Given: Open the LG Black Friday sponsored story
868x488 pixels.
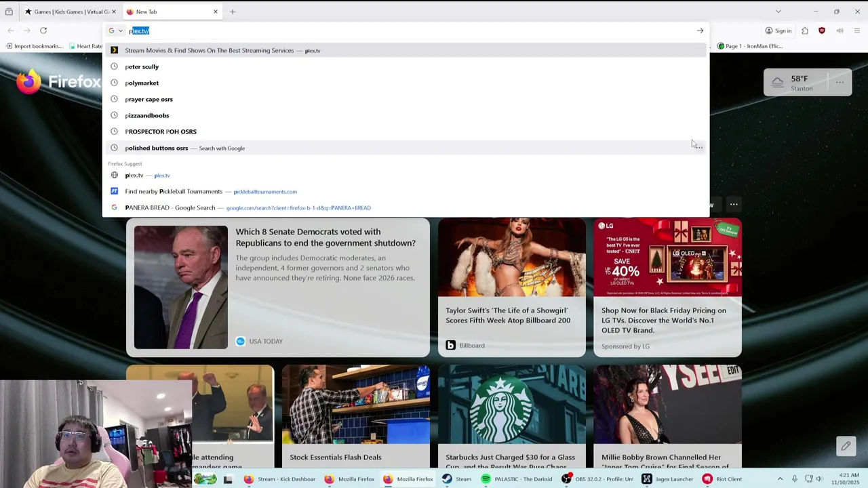Looking at the screenshot, I should (668, 287).
